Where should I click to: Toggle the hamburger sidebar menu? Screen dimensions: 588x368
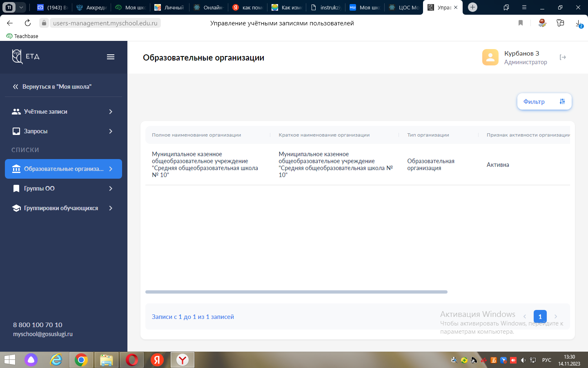(x=111, y=57)
